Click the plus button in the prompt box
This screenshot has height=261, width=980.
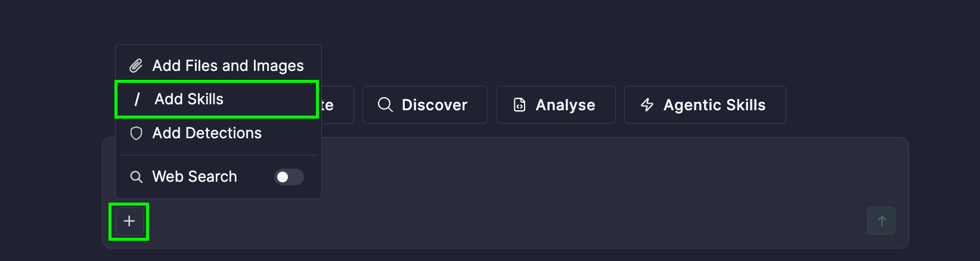[129, 221]
